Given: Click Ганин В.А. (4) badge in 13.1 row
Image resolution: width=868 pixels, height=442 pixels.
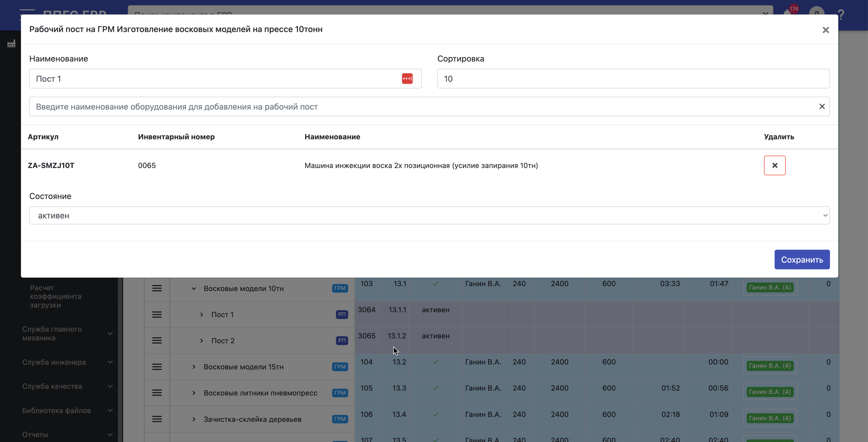Looking at the screenshot, I should point(770,287).
